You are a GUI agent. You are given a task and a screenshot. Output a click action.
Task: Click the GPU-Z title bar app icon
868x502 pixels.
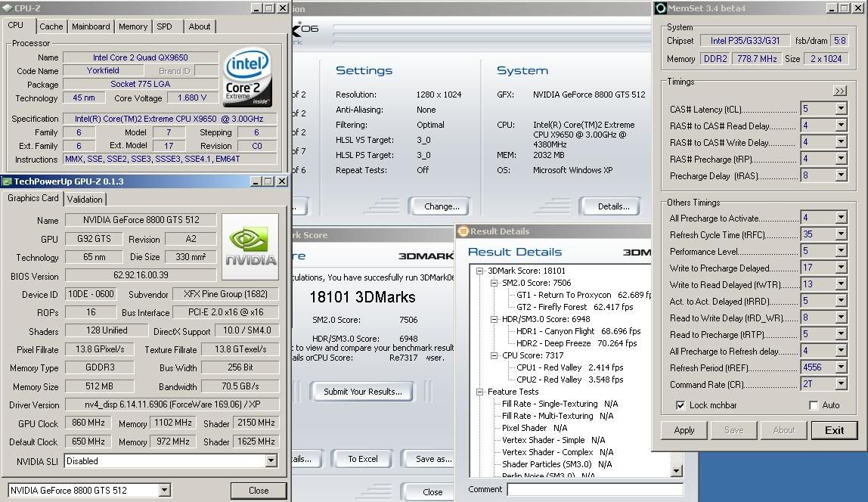[8, 181]
